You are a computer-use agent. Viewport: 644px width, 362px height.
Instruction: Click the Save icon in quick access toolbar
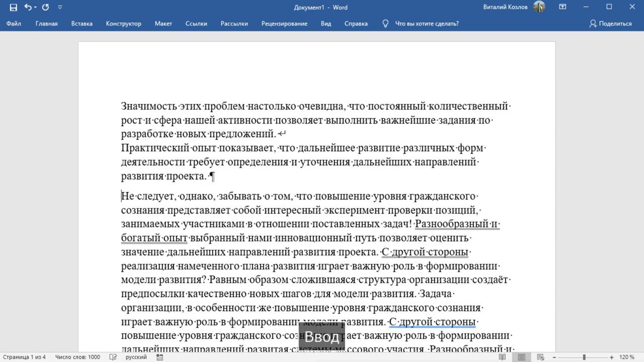14,7
